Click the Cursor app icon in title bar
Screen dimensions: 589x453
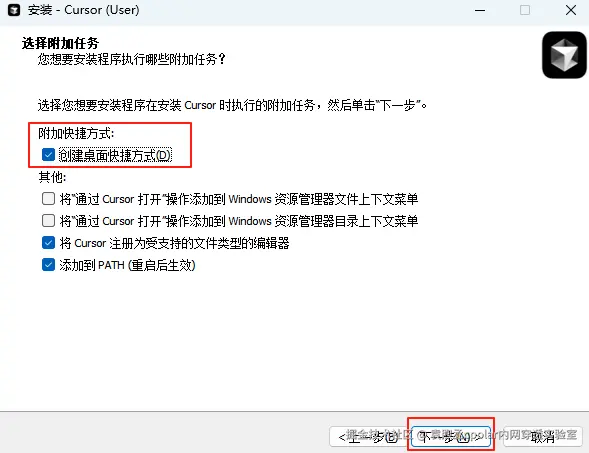click(14, 10)
